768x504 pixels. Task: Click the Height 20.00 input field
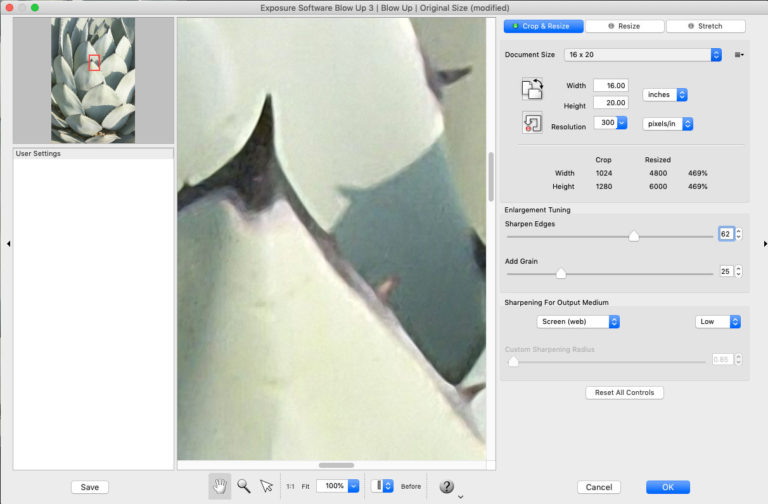pos(611,102)
